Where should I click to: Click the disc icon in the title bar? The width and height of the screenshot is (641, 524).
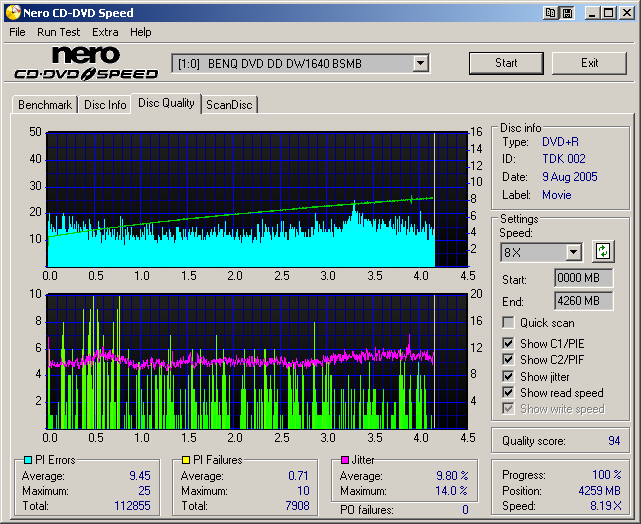(12, 12)
